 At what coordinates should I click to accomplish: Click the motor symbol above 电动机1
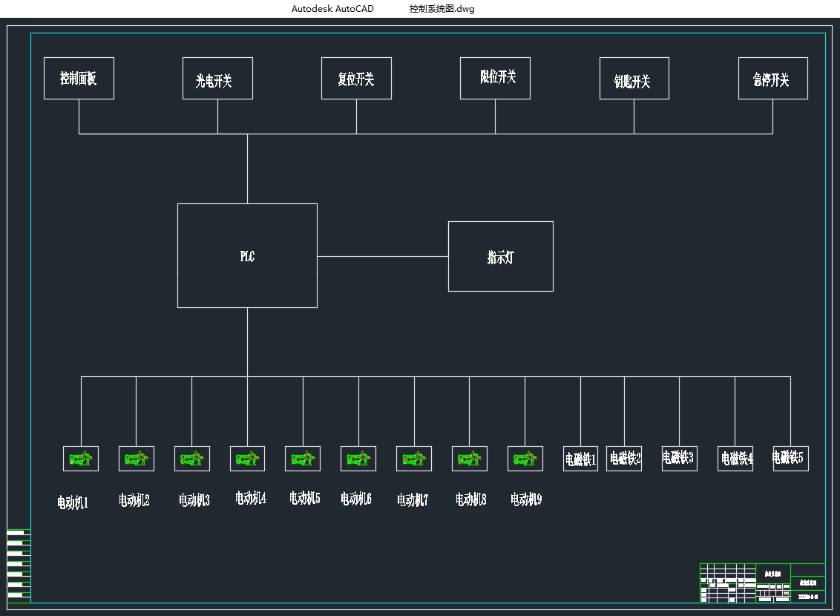[81, 459]
